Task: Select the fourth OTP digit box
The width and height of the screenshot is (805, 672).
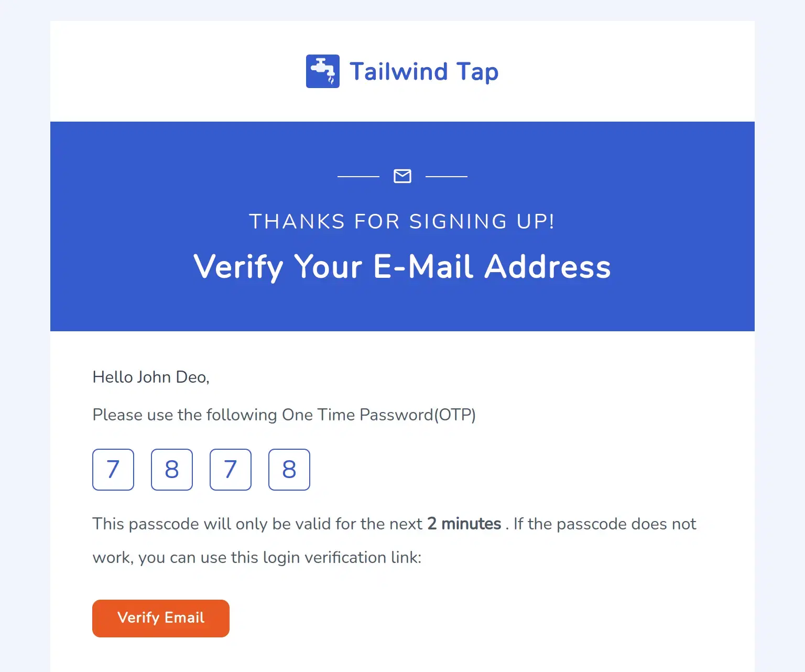Action: [289, 470]
